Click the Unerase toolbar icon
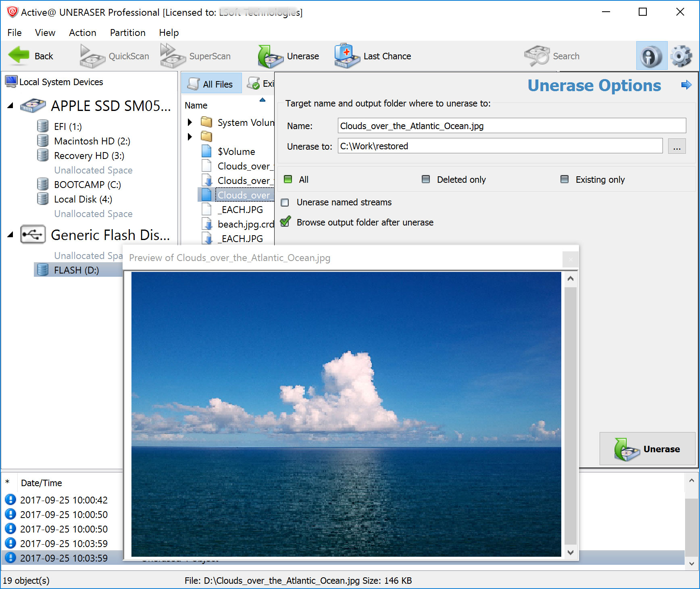Viewport: 700px width, 589px height. (x=270, y=56)
